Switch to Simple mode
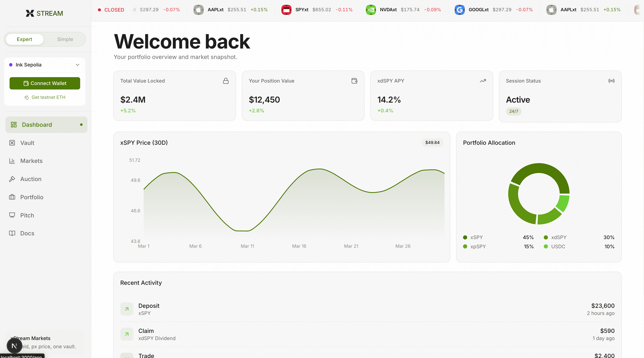 coord(65,39)
